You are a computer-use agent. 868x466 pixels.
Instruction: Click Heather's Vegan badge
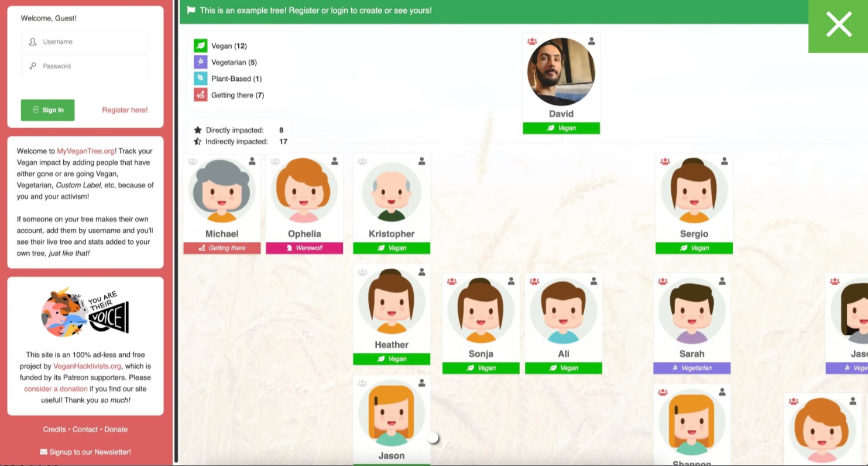tap(392, 359)
